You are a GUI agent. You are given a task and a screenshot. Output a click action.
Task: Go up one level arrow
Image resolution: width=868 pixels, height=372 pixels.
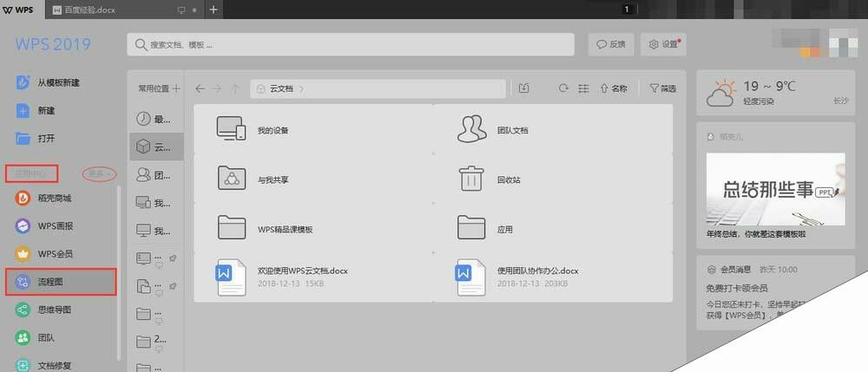click(234, 88)
